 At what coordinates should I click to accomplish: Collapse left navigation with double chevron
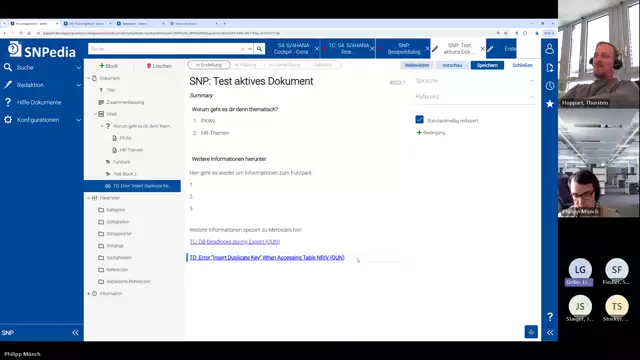[76, 333]
